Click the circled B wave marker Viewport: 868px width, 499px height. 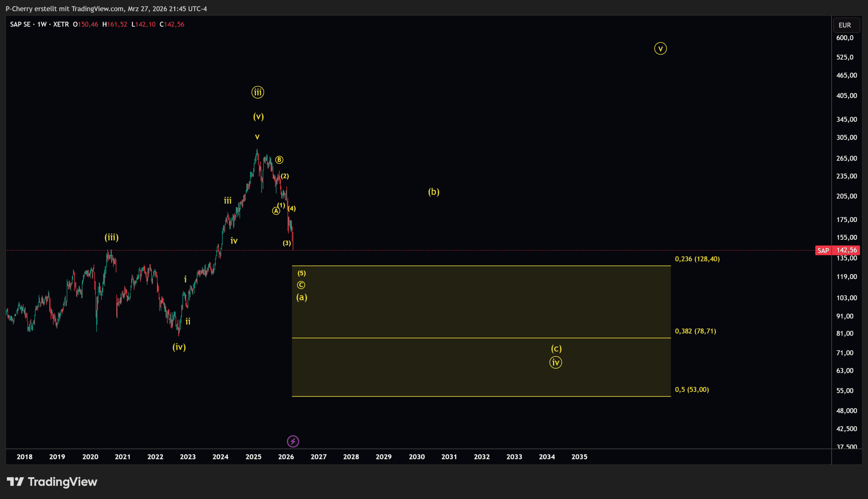279,160
